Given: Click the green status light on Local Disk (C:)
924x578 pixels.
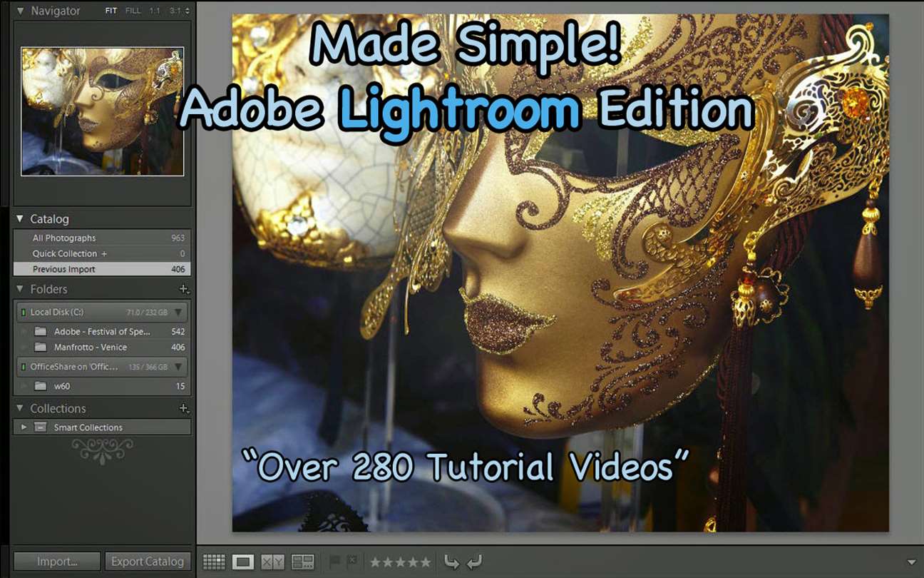Looking at the screenshot, I should [x=23, y=313].
